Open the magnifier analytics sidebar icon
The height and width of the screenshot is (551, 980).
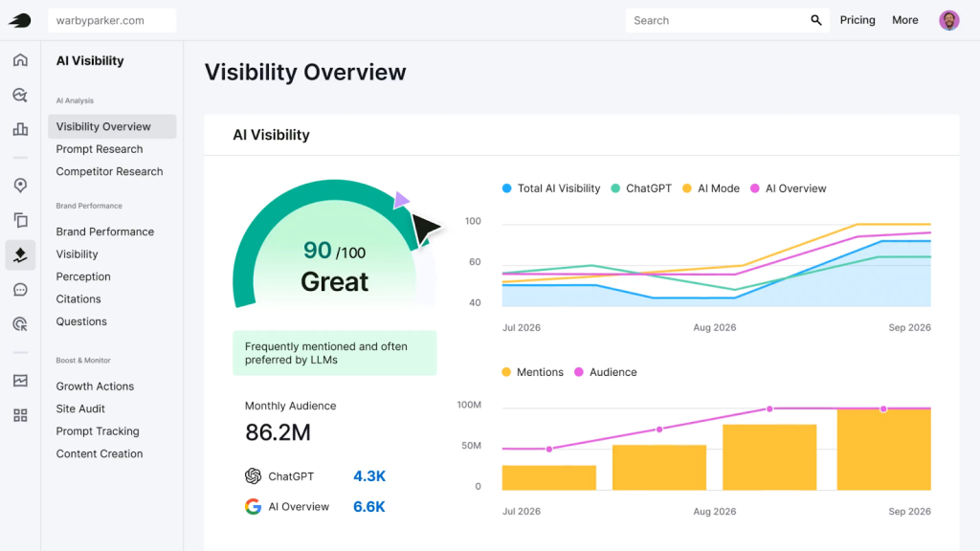(20, 95)
